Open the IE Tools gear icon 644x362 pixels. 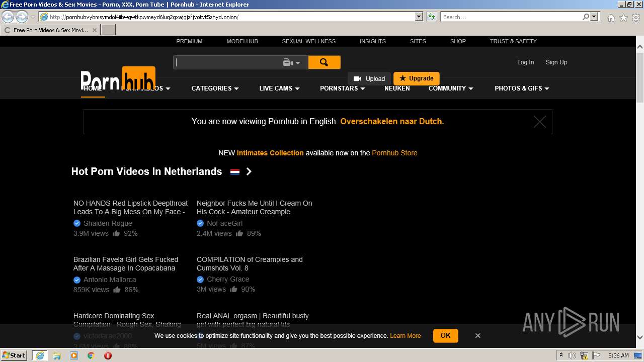coord(636,18)
